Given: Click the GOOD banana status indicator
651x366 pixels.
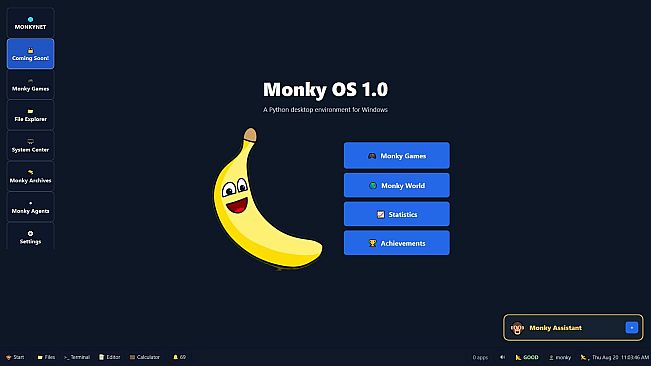Looking at the screenshot, I should pos(527,357).
